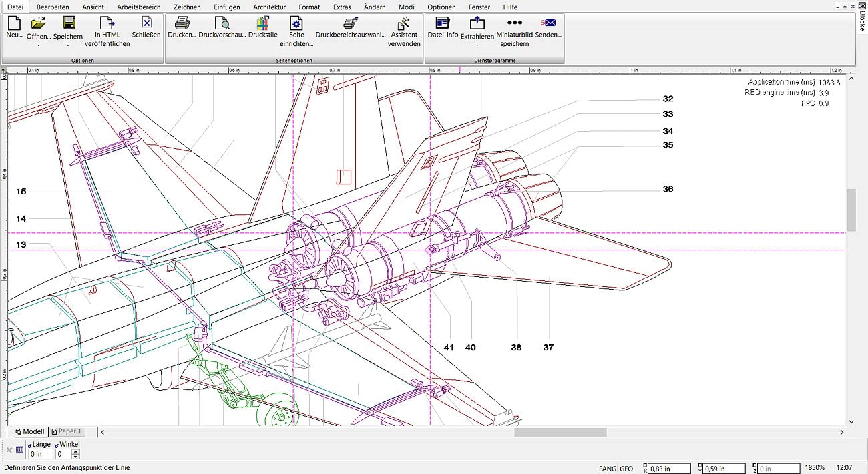Open the Arbeitsbereich menu
Screen dimensions: 868x474
139,7
